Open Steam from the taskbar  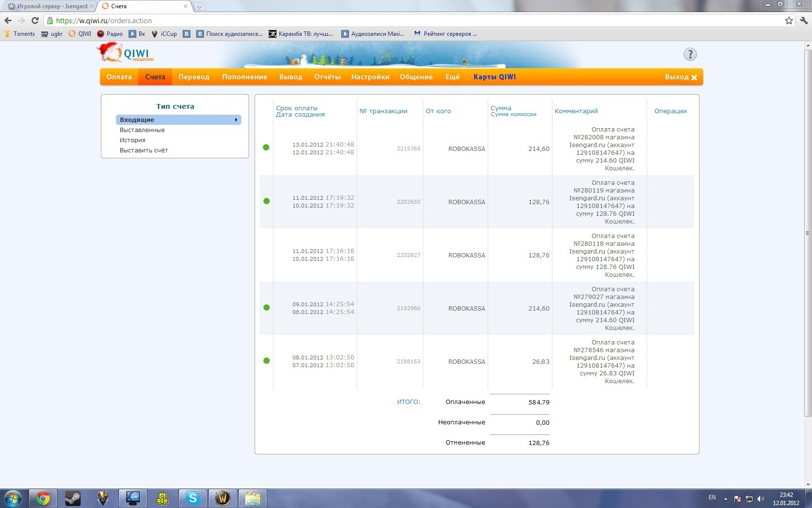coord(73,498)
